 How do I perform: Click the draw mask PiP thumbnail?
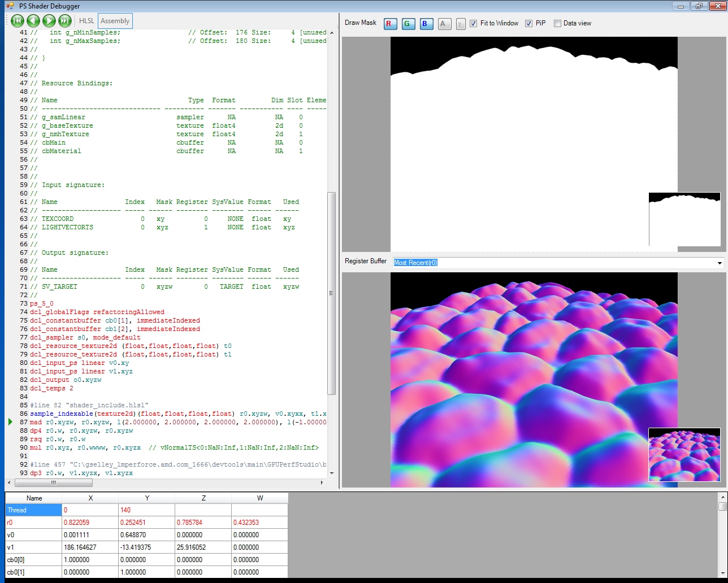(x=684, y=219)
